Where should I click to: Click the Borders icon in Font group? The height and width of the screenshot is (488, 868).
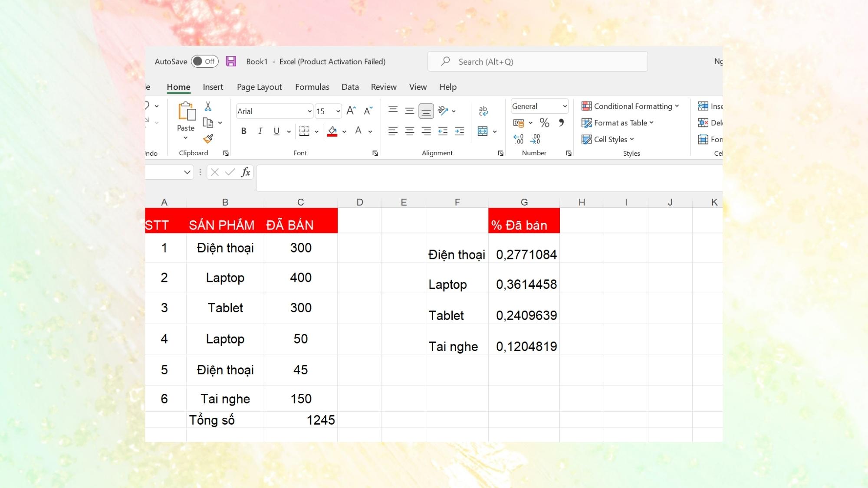pos(303,131)
